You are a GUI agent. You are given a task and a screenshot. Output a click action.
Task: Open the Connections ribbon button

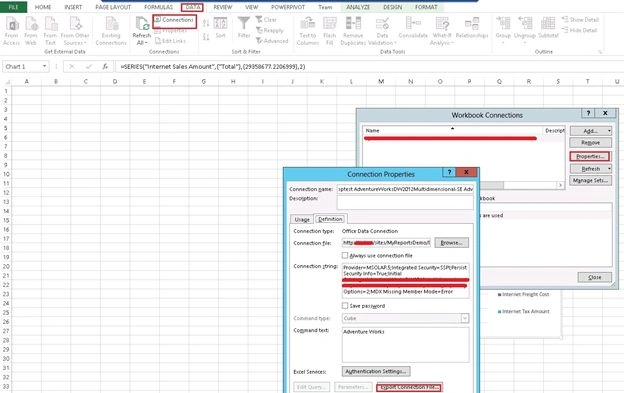174,19
